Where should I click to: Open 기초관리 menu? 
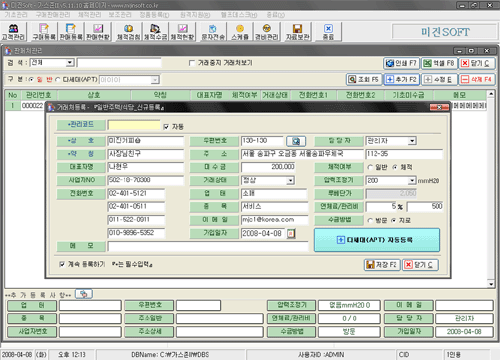(x=16, y=15)
